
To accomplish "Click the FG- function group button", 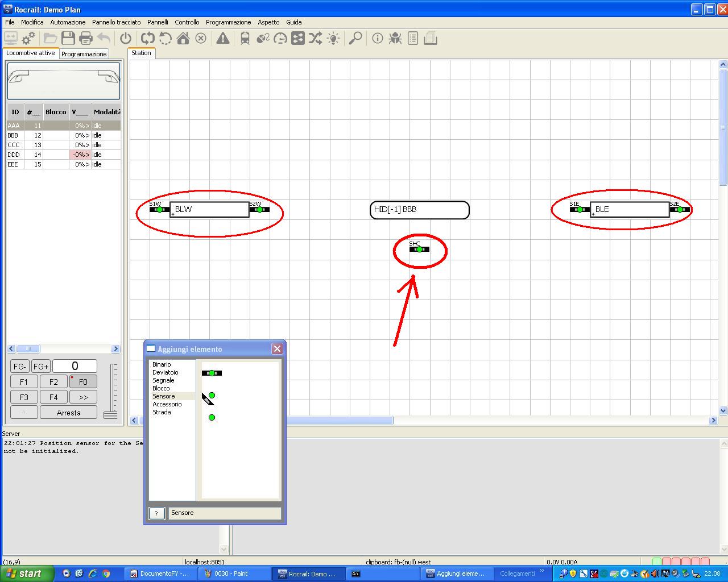I will 20,366.
